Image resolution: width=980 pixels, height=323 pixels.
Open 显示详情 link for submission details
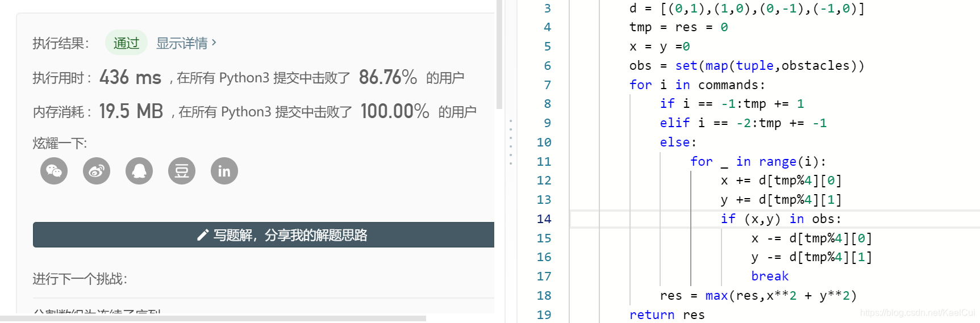pyautogui.click(x=186, y=43)
